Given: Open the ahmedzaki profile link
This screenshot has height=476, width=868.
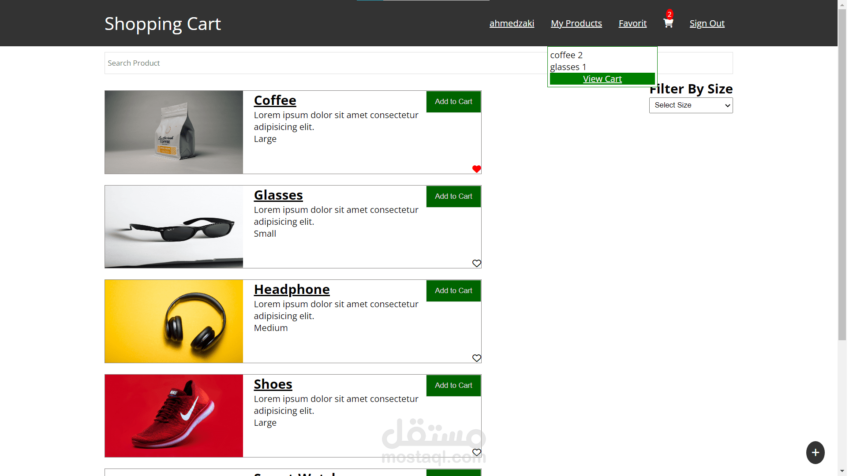Looking at the screenshot, I should click(x=512, y=23).
